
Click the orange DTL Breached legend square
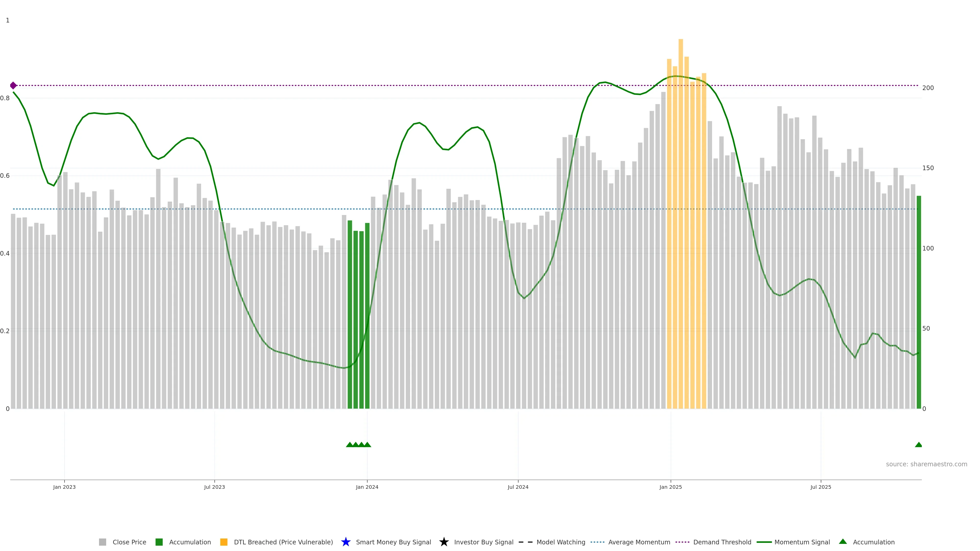[224, 542]
